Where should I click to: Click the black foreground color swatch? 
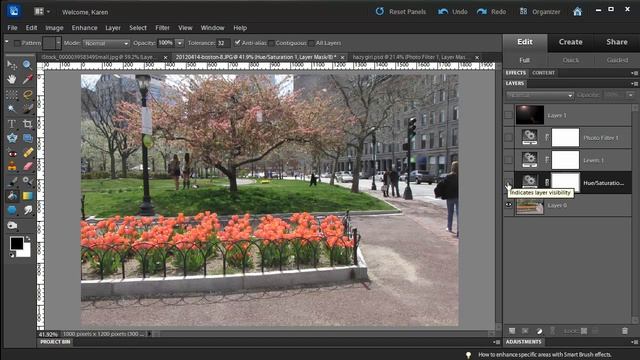coord(17,243)
